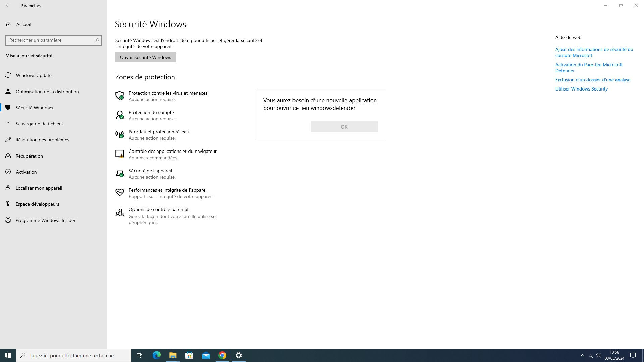Open Exclusion d'un dossier d'une analyse link

(x=593, y=80)
